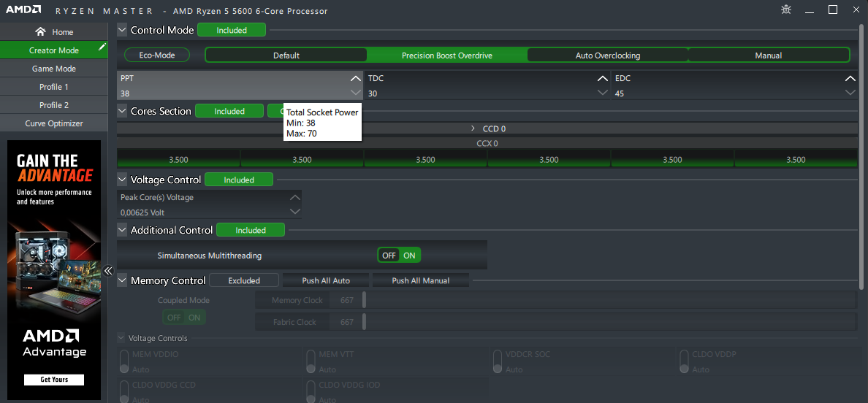Viewport: 868px width, 403px height.
Task: Click the CCX 0 header row
Action: [x=487, y=143]
